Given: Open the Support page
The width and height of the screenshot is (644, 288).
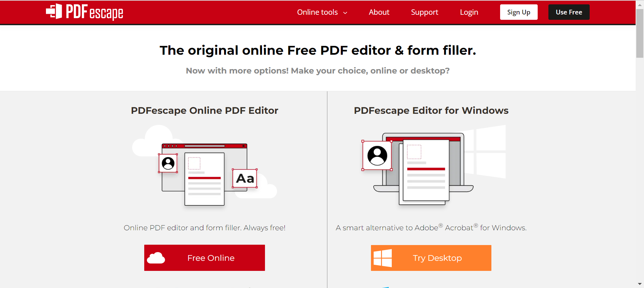Looking at the screenshot, I should [424, 12].
